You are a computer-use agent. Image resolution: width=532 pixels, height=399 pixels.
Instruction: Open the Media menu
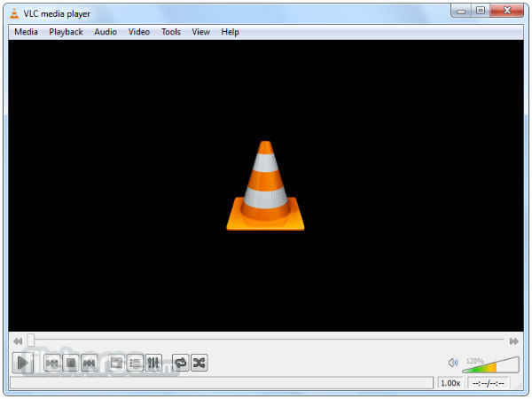pyautogui.click(x=26, y=32)
